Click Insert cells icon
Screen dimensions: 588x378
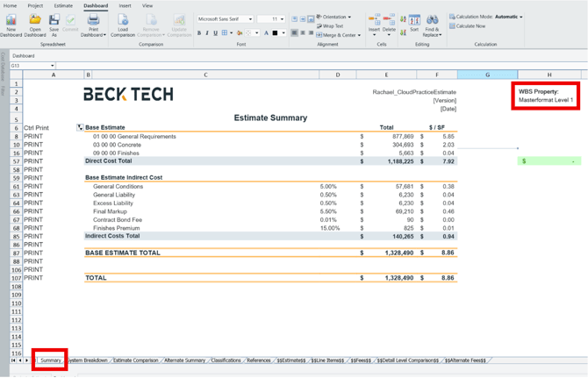pyautogui.click(x=374, y=20)
